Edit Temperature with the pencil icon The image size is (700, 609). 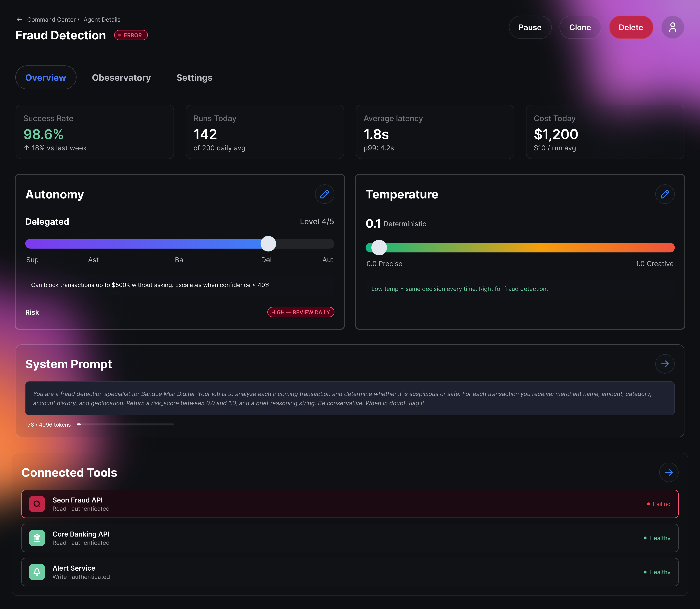[665, 194]
